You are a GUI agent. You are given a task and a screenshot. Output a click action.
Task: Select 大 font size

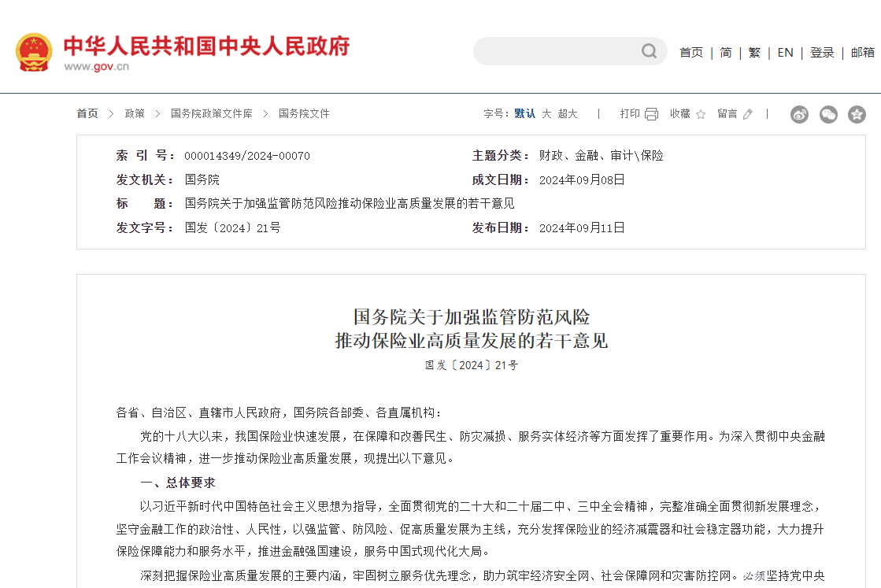(x=546, y=113)
